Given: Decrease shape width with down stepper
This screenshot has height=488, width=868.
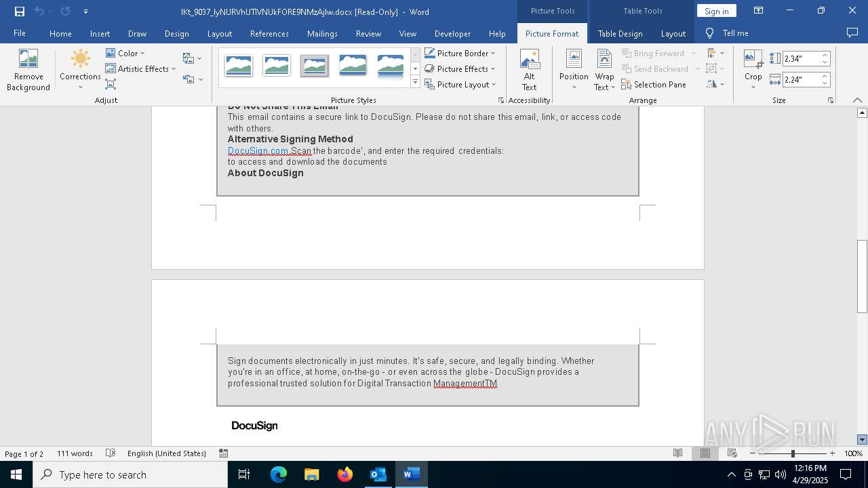Looking at the screenshot, I should (x=825, y=83).
